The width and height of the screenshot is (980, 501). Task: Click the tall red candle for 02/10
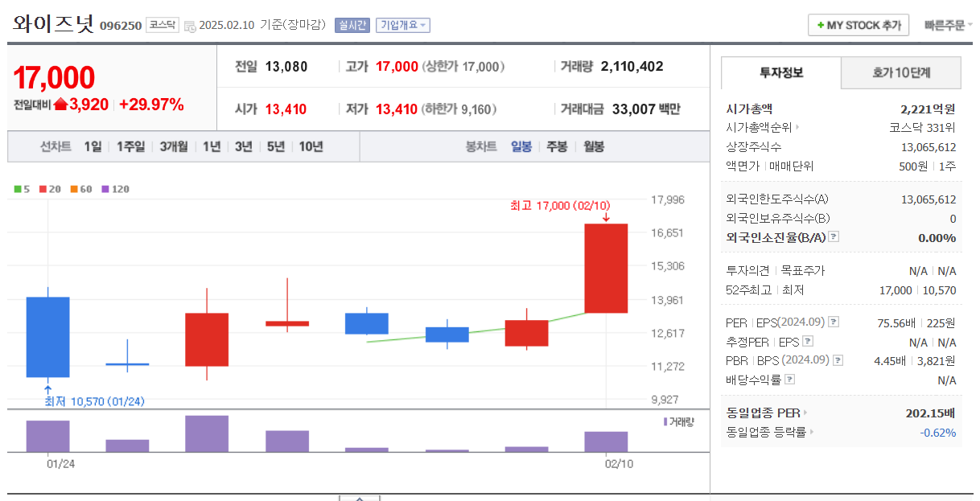tap(606, 269)
